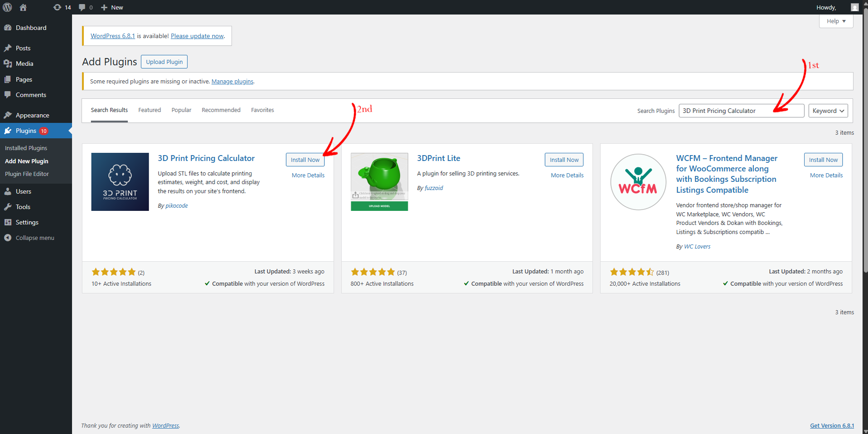Click the Settings sliders icon
The width and height of the screenshot is (868, 434).
click(x=8, y=222)
